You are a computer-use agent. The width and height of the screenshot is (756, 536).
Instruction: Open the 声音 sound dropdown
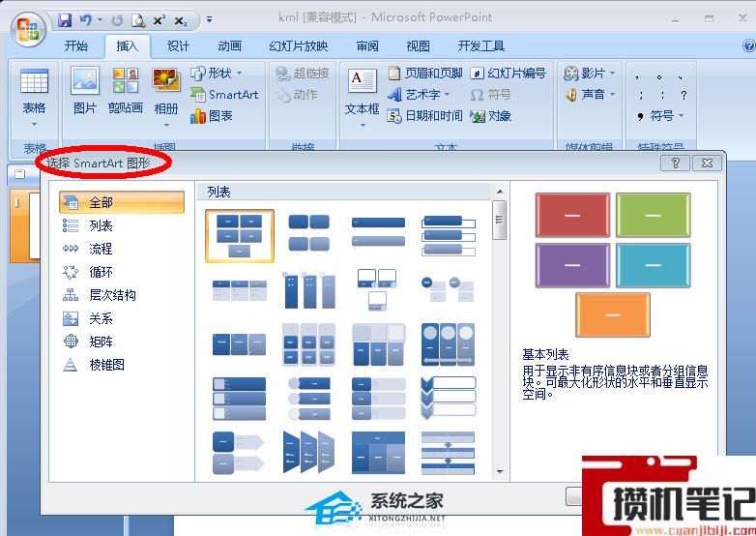(590, 95)
